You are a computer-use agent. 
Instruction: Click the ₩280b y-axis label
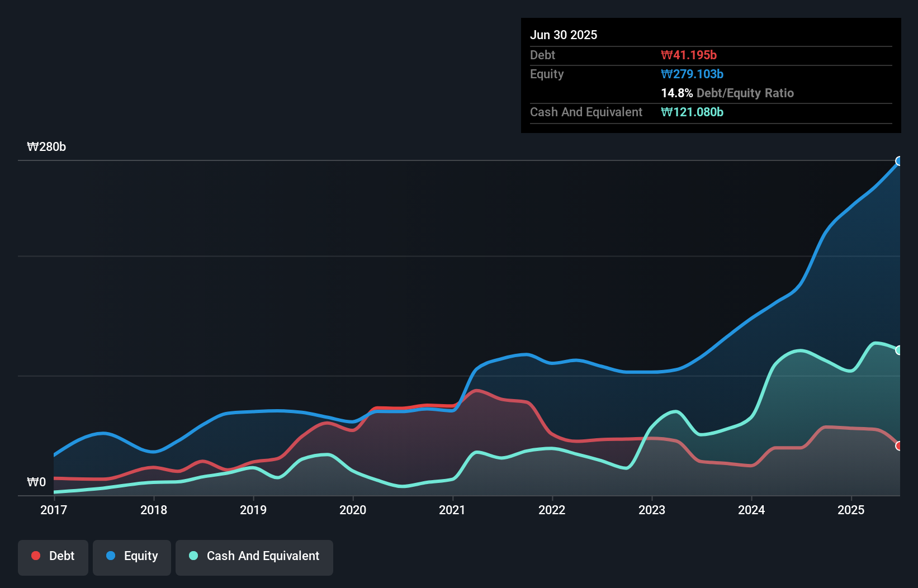point(46,147)
